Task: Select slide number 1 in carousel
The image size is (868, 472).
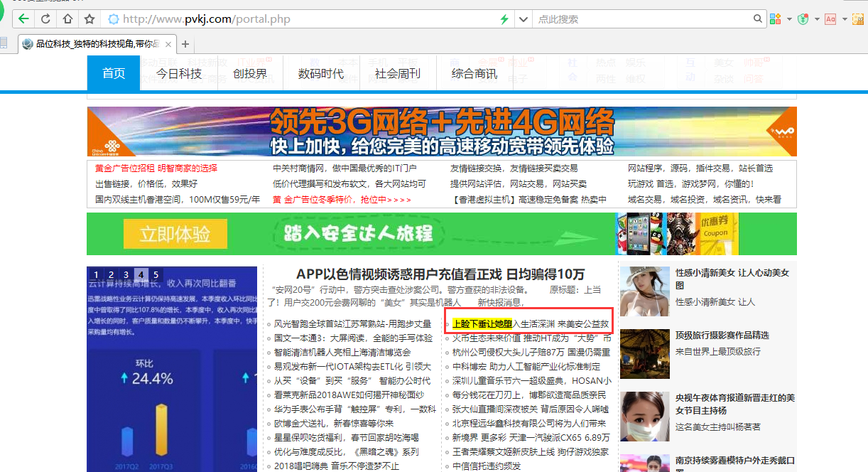Action: pos(96,274)
